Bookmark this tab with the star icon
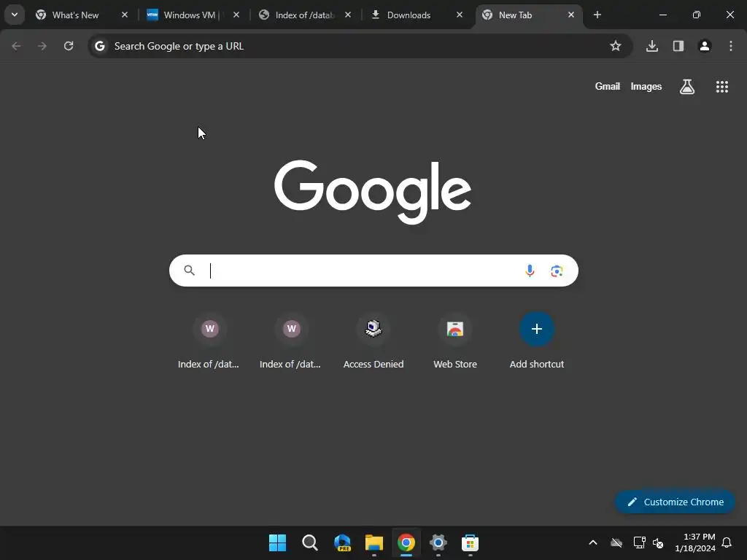This screenshot has width=747, height=560. [x=616, y=46]
